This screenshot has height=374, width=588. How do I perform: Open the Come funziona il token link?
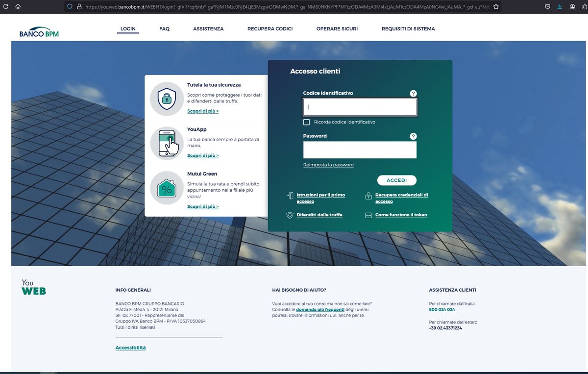point(401,215)
